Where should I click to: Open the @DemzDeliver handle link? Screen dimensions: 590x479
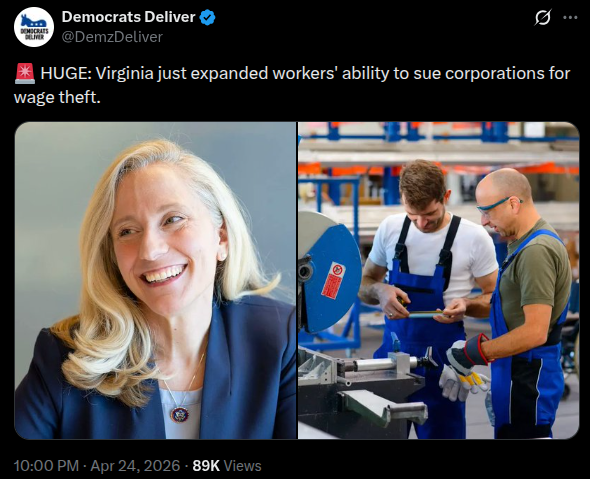click(x=112, y=37)
